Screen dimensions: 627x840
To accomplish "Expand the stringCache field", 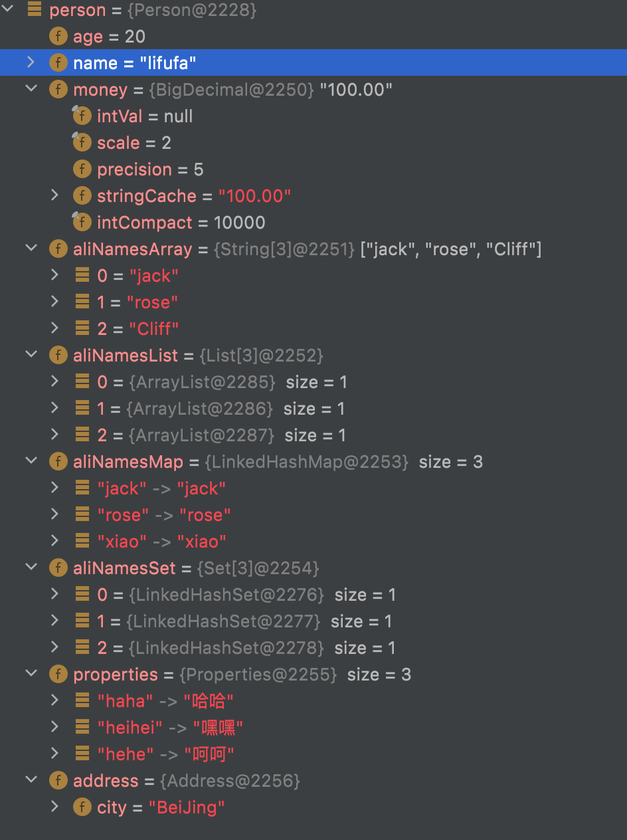I will (55, 195).
